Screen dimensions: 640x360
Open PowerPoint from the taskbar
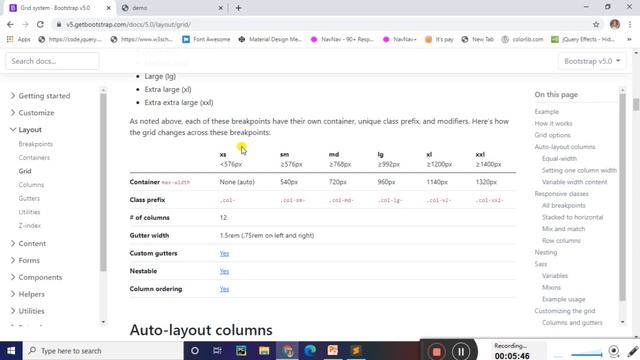333,351
